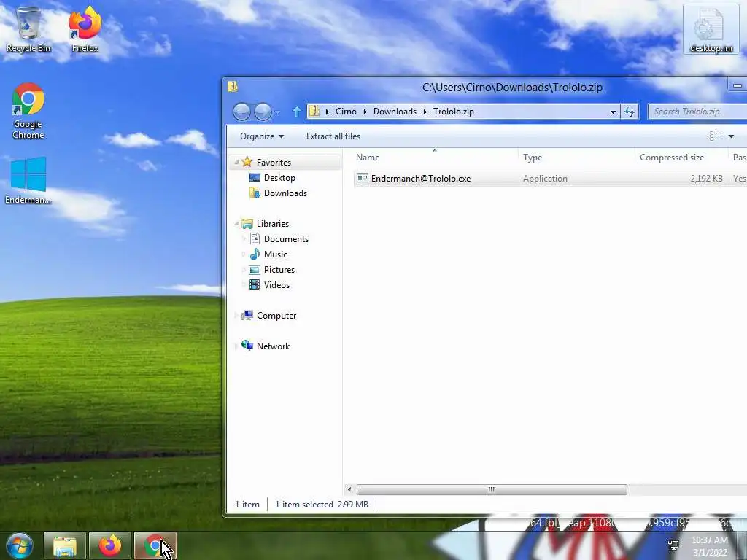Click Cirno in the address breadcrumb
The image size is (747, 560).
346,112
